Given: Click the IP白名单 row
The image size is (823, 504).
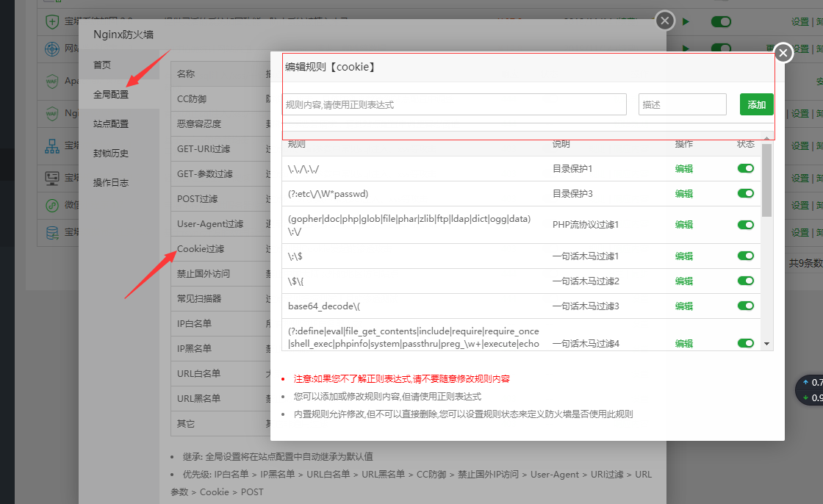Looking at the screenshot, I should click(220, 323).
